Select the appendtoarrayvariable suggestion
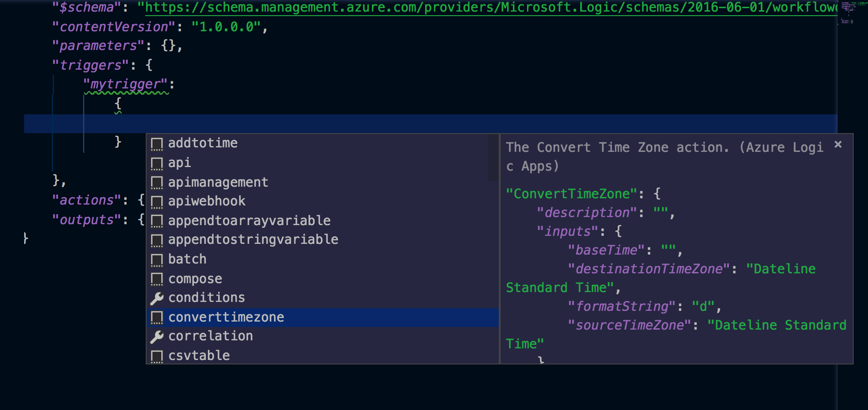The width and height of the screenshot is (868, 410). [x=249, y=221]
